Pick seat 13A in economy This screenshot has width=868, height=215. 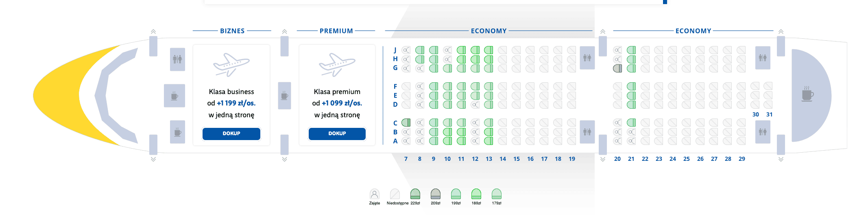(x=489, y=141)
